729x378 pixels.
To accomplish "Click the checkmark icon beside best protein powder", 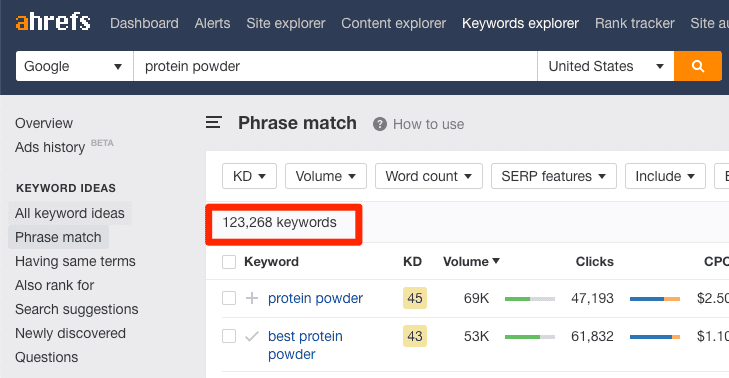I will [x=252, y=336].
